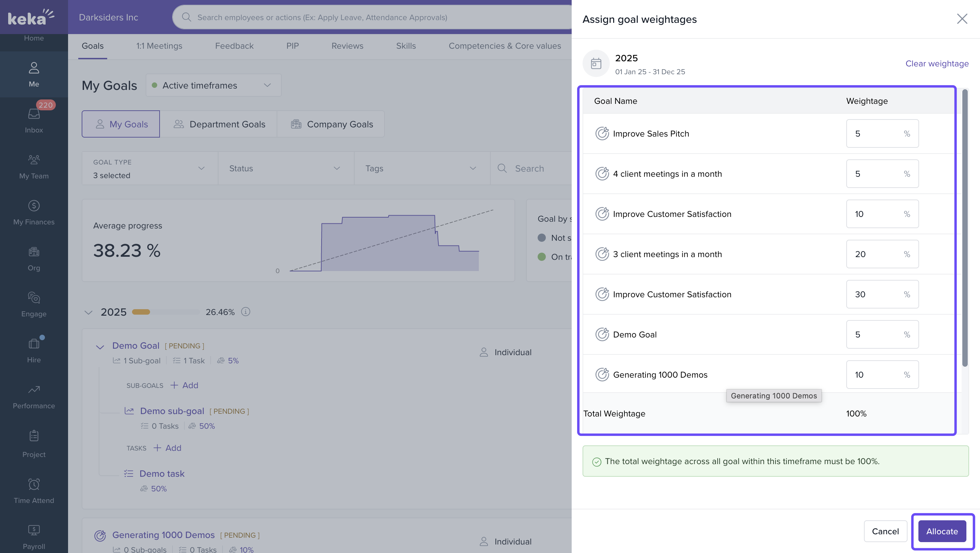The height and width of the screenshot is (553, 980).
Task: Collapse the Demo Goal tree chevron
Action: click(x=100, y=347)
